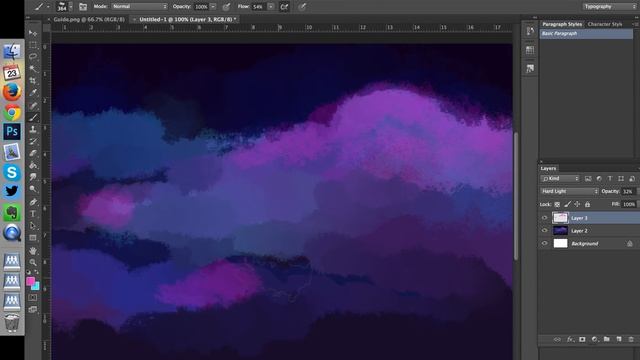Open Firefox from the dock
Screen dimensions: 640x360
click(x=12, y=92)
